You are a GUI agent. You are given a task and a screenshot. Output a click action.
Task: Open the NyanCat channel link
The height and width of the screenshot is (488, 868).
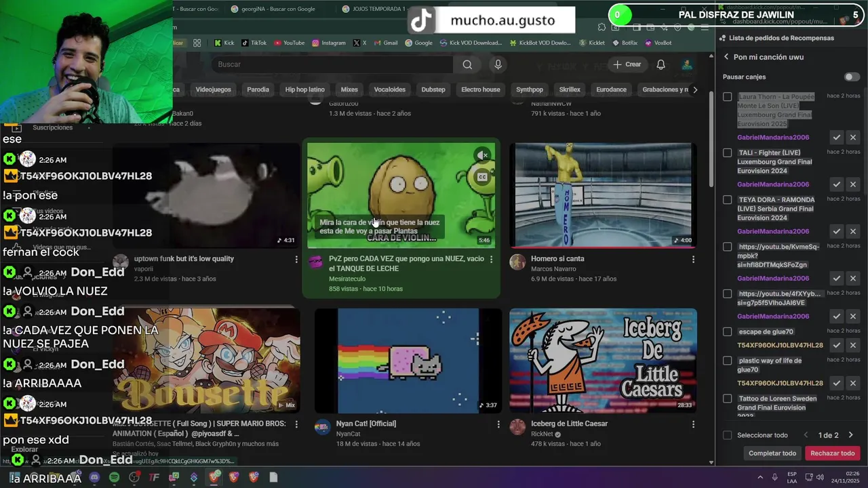348,434
